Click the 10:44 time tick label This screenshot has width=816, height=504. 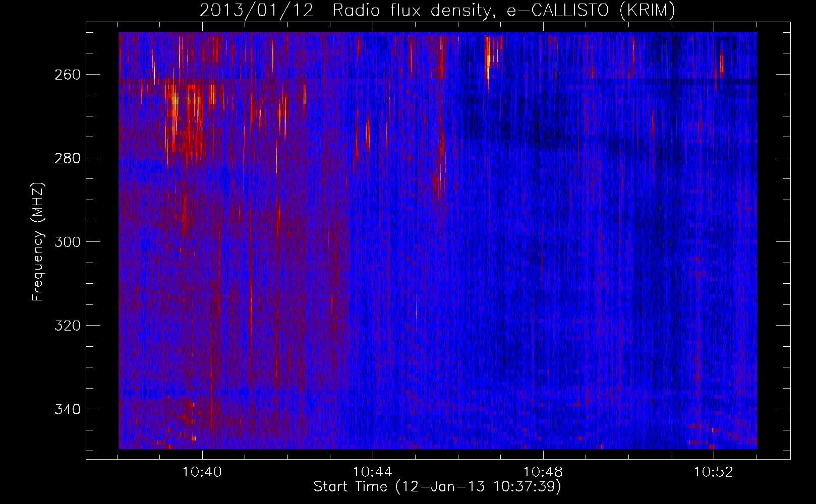373,472
